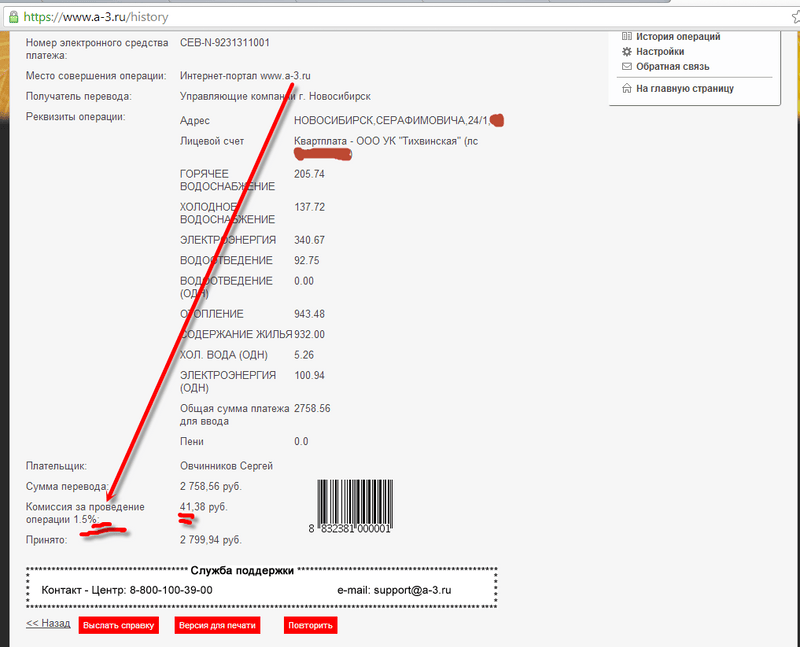Go to На главную страницу
Image resolution: width=800 pixels, height=647 pixels.
tap(685, 88)
